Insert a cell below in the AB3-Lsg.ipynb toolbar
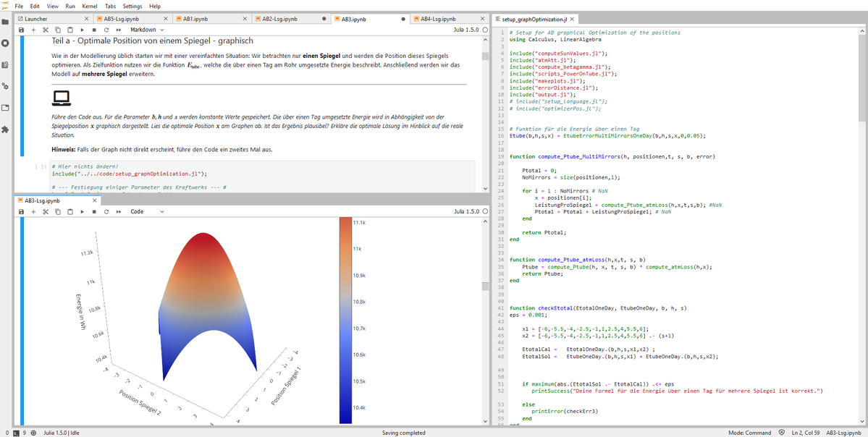 click(x=33, y=212)
